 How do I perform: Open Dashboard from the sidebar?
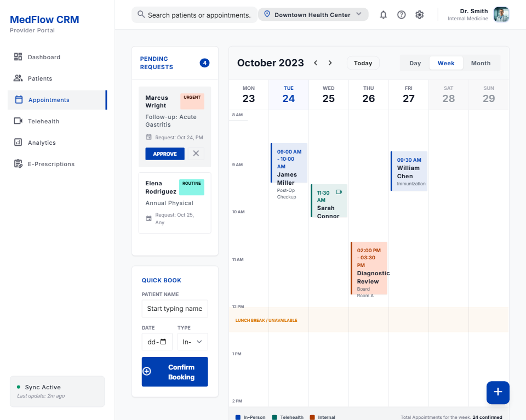click(57, 57)
